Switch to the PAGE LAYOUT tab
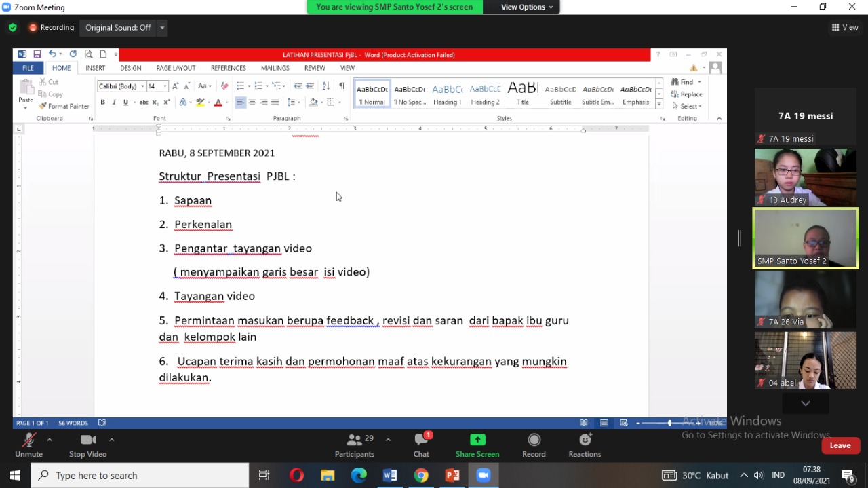The width and height of the screenshot is (868, 488). (176, 68)
